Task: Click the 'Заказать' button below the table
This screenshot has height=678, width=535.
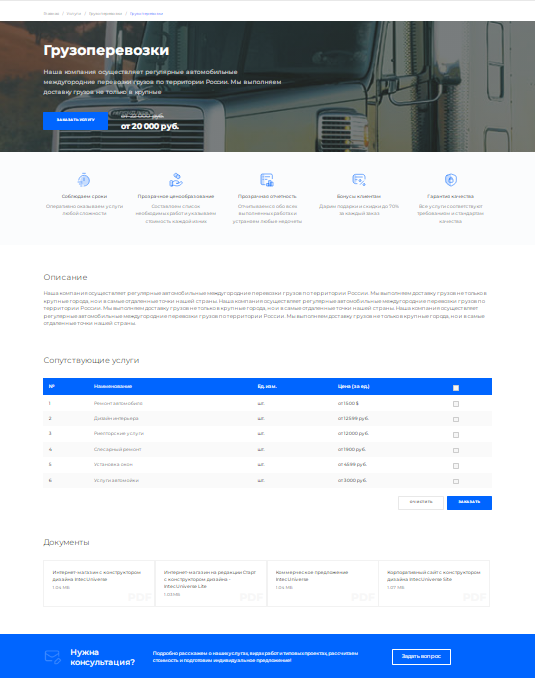Action: 469,502
